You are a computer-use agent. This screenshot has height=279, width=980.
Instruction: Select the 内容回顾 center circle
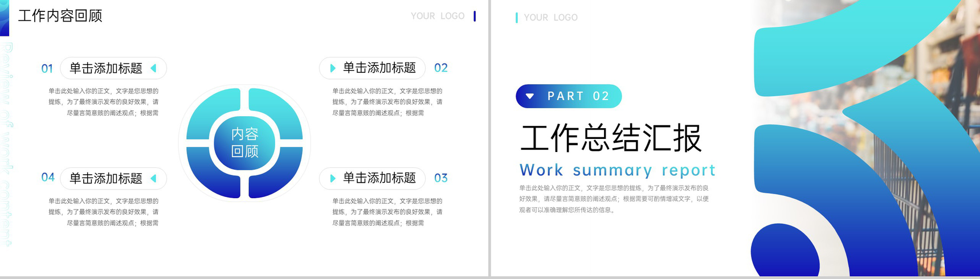point(245,142)
